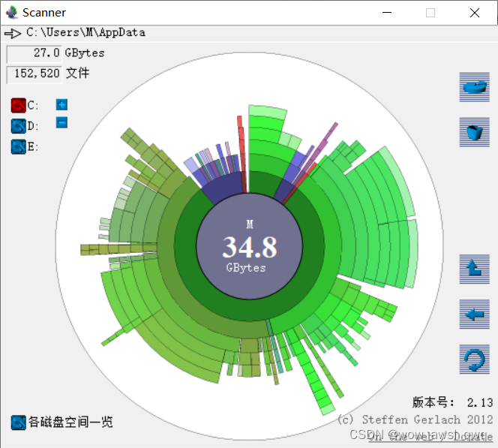498x448 pixels.
Task: Select the dark purple segment above the center
Action: point(224,188)
